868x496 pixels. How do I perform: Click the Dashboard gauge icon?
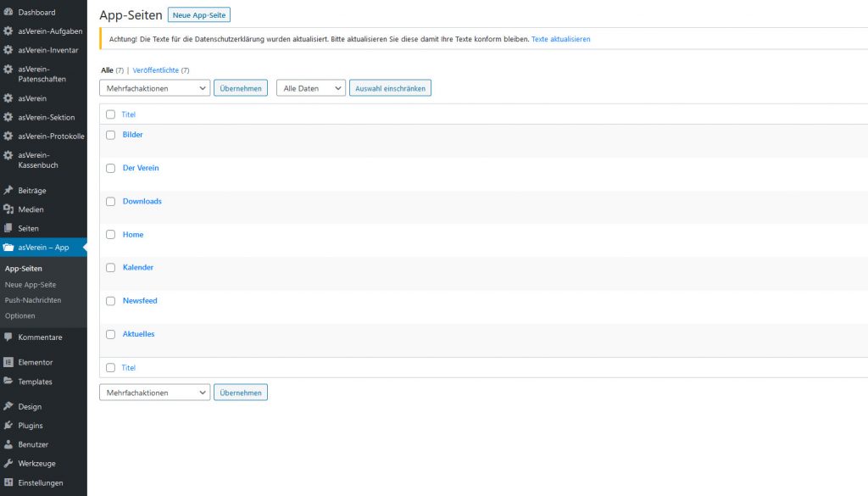click(8, 12)
